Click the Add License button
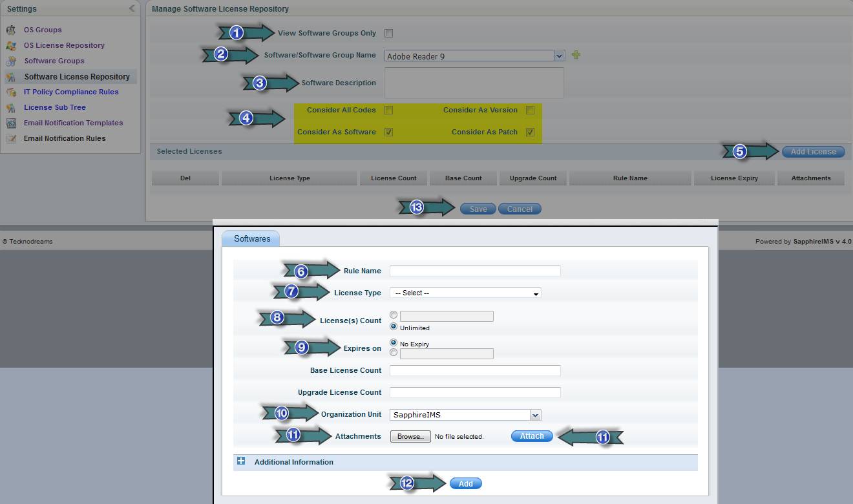853x504 pixels. [814, 152]
